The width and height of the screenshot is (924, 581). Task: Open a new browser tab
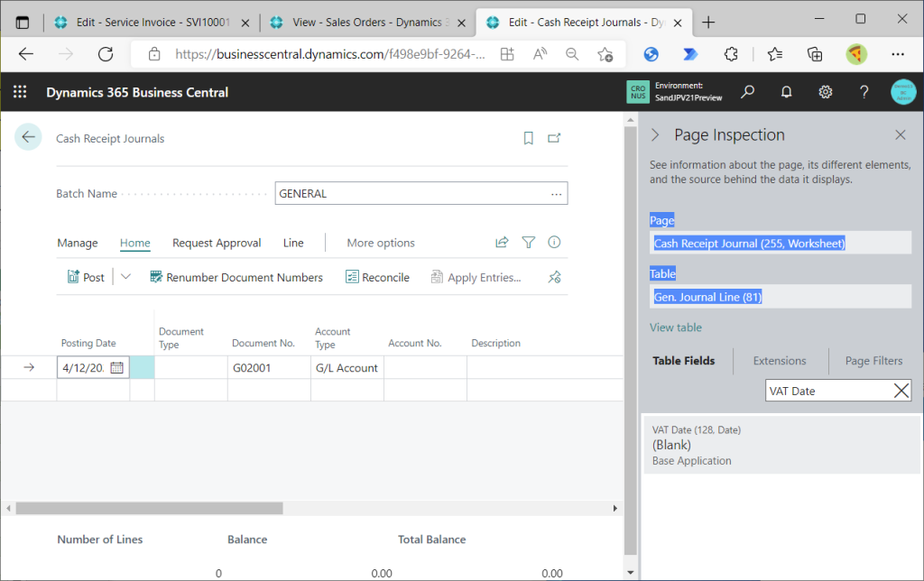tap(708, 23)
